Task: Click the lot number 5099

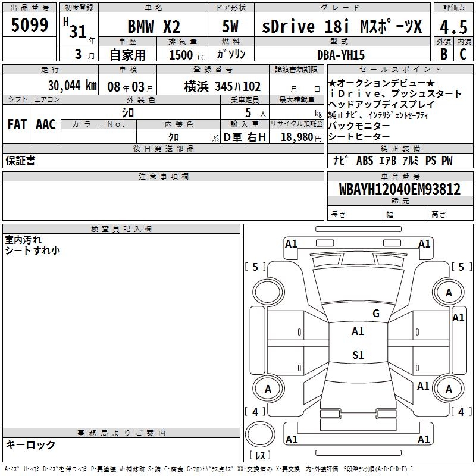Action: (x=29, y=26)
